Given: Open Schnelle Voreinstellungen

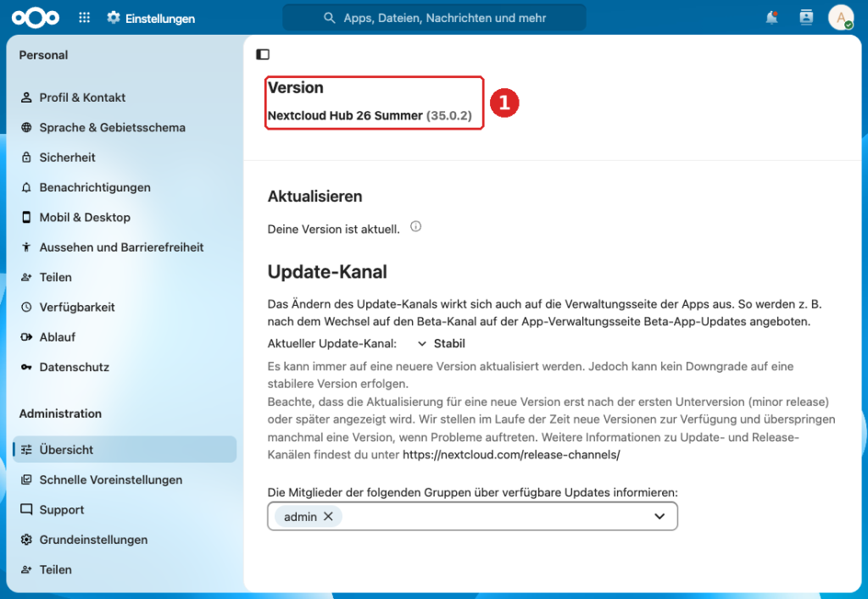Looking at the screenshot, I should 125,480.
